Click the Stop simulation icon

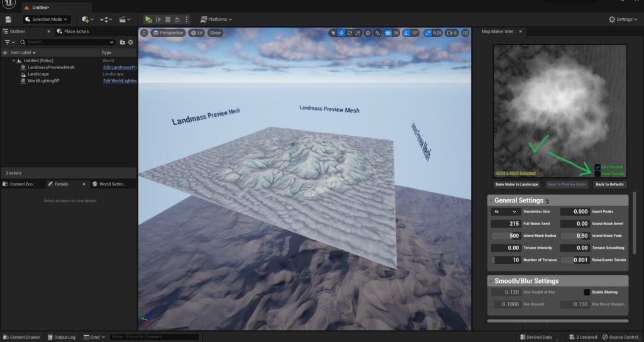point(167,19)
